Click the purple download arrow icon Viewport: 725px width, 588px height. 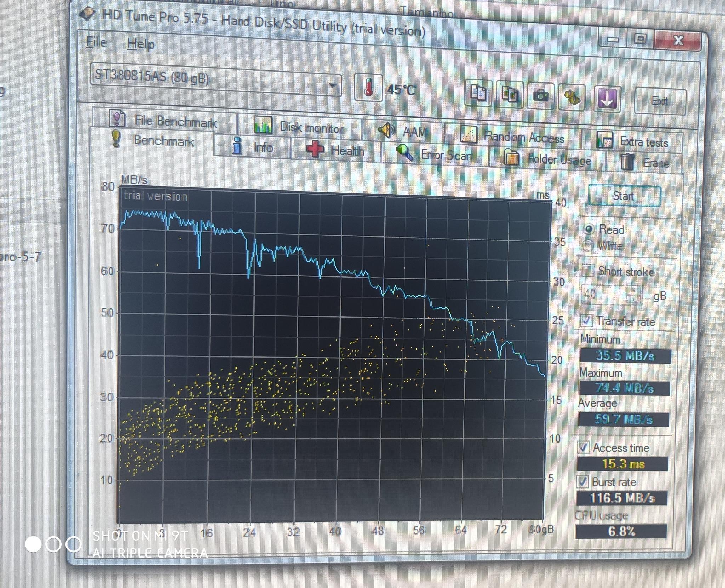point(607,99)
